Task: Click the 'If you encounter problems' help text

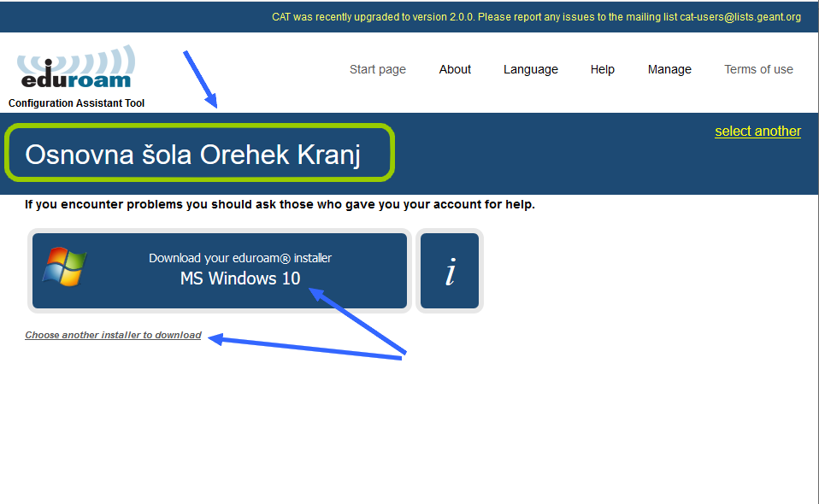Action: (280, 204)
